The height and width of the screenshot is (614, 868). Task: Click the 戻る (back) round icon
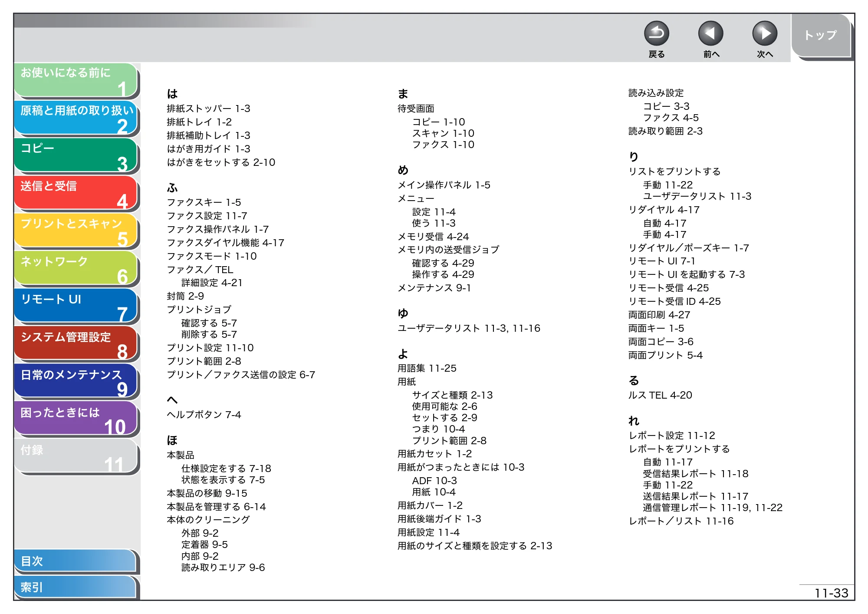click(656, 33)
